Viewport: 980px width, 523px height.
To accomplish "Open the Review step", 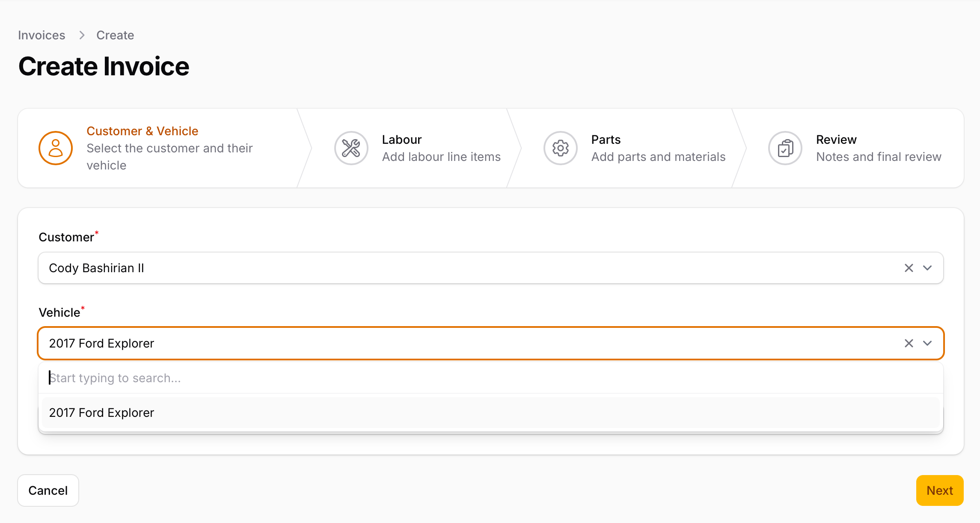I will tap(836, 140).
